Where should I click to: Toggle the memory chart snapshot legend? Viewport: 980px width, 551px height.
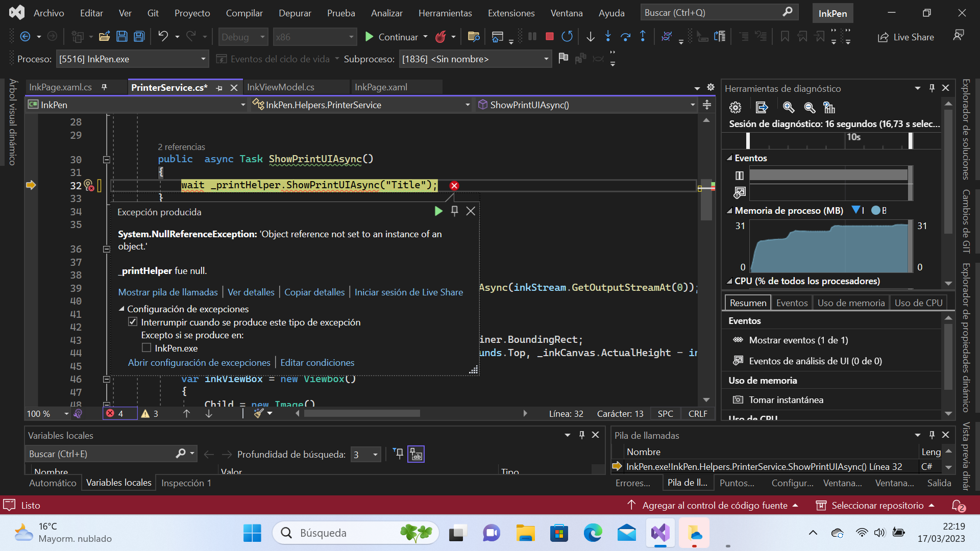click(x=857, y=210)
